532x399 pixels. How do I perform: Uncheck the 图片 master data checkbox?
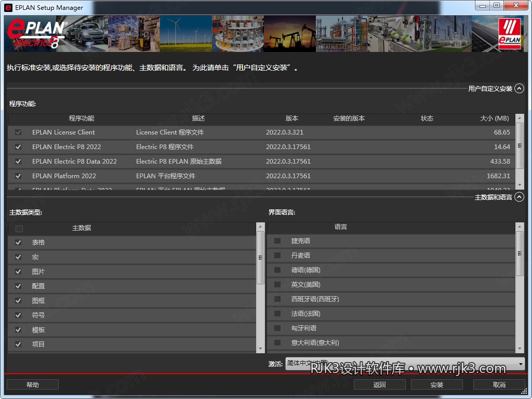18,272
